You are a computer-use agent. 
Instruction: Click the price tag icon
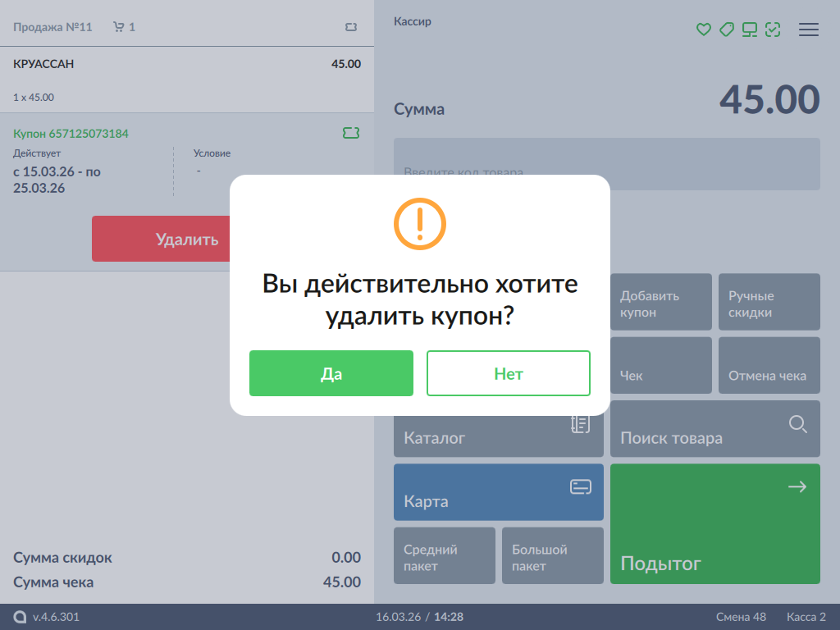pyautogui.click(x=726, y=30)
